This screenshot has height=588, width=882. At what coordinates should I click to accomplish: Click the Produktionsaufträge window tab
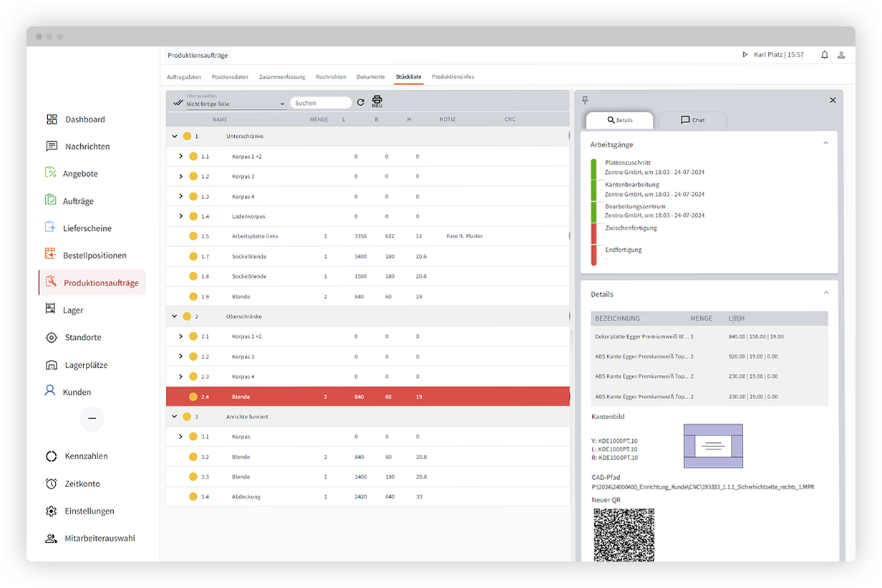(197, 55)
